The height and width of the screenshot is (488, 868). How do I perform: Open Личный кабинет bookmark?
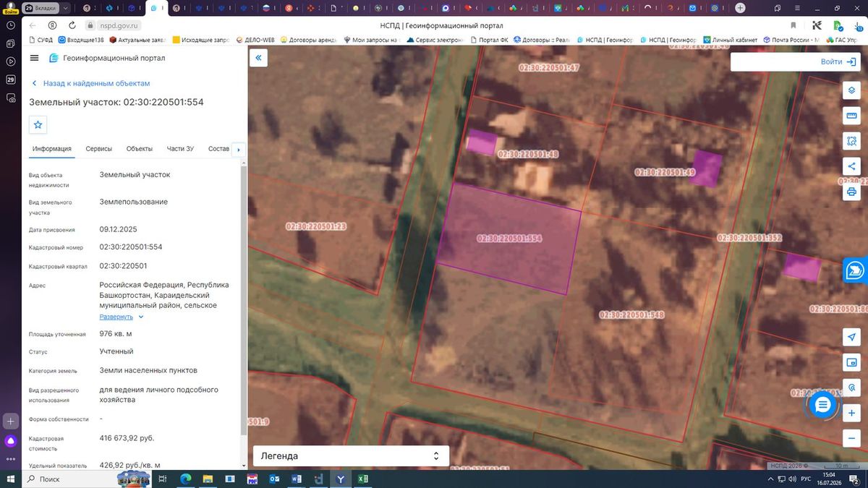(730, 40)
